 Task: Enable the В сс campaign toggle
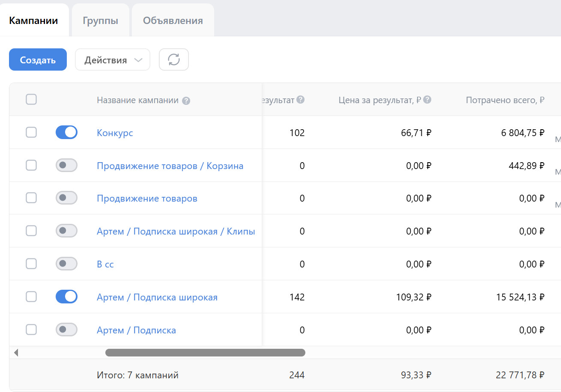click(66, 264)
